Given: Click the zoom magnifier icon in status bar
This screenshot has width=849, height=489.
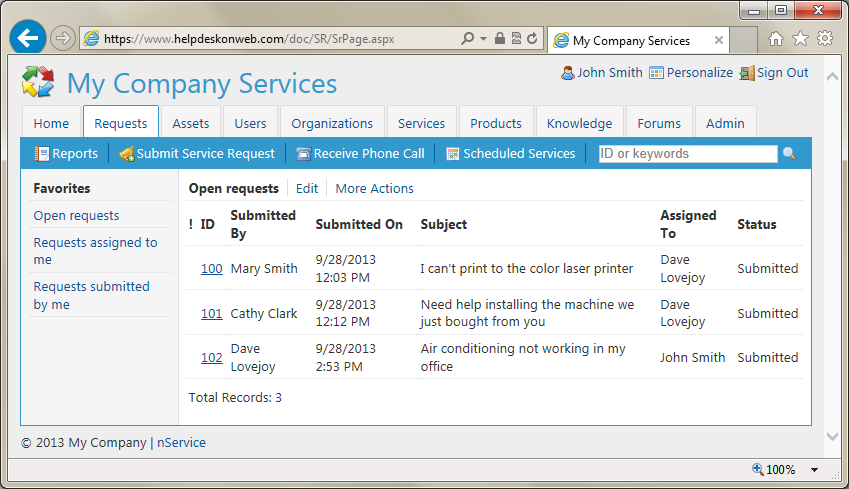Looking at the screenshot, I should coord(757,469).
